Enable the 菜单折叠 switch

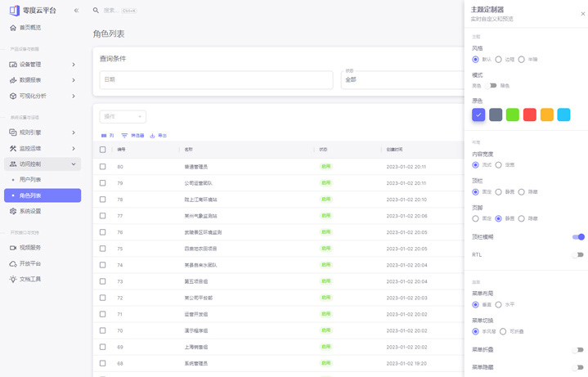pos(579,350)
